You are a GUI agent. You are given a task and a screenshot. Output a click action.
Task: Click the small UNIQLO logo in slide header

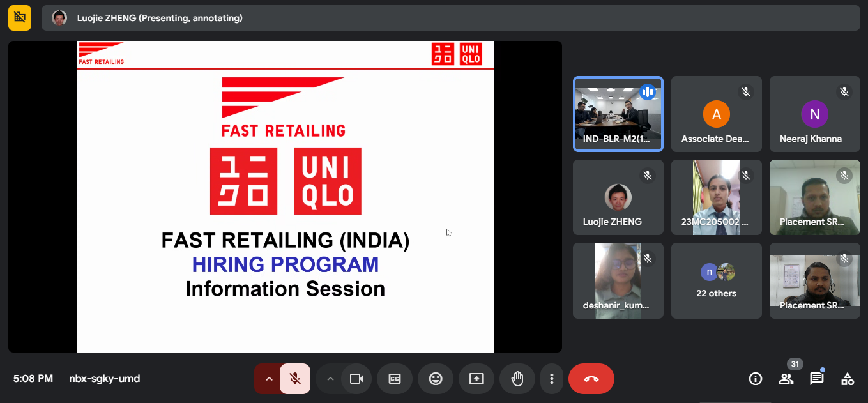tap(457, 54)
